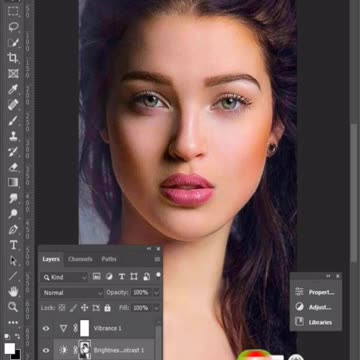Click the Fill 100% value field
Screen dimensions: 360x360
pyautogui.click(x=141, y=308)
